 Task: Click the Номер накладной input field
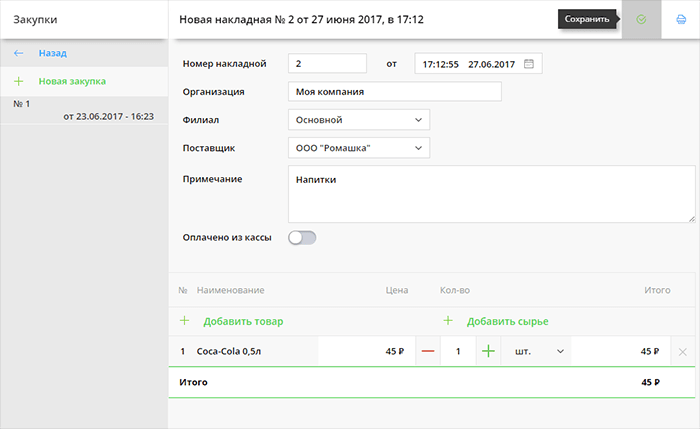327,64
